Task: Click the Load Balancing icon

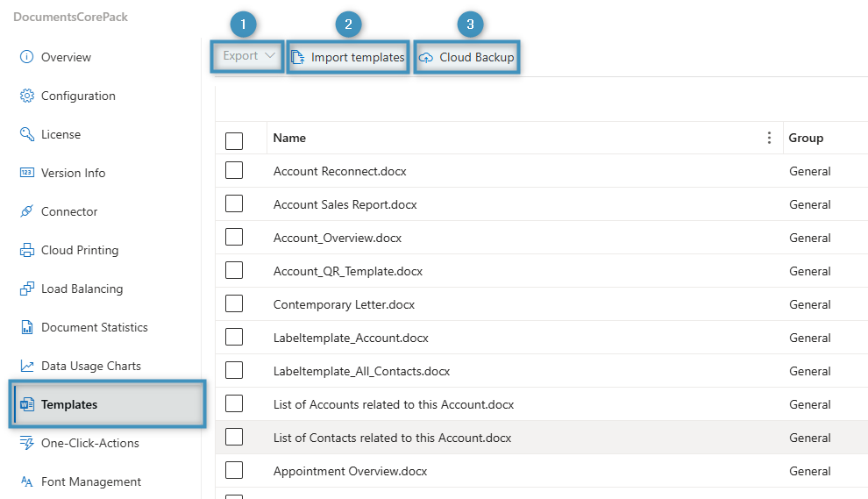Action: pyautogui.click(x=26, y=289)
